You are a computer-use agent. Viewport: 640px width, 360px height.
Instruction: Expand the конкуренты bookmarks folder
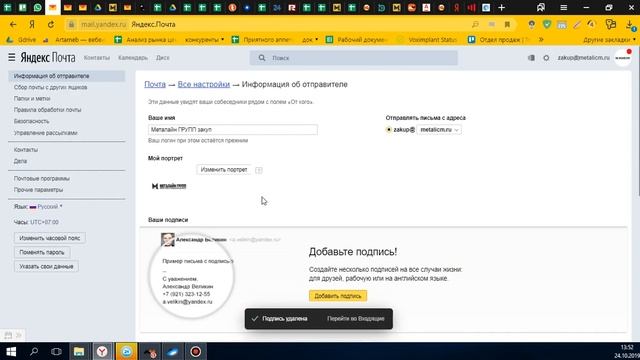tap(204, 40)
